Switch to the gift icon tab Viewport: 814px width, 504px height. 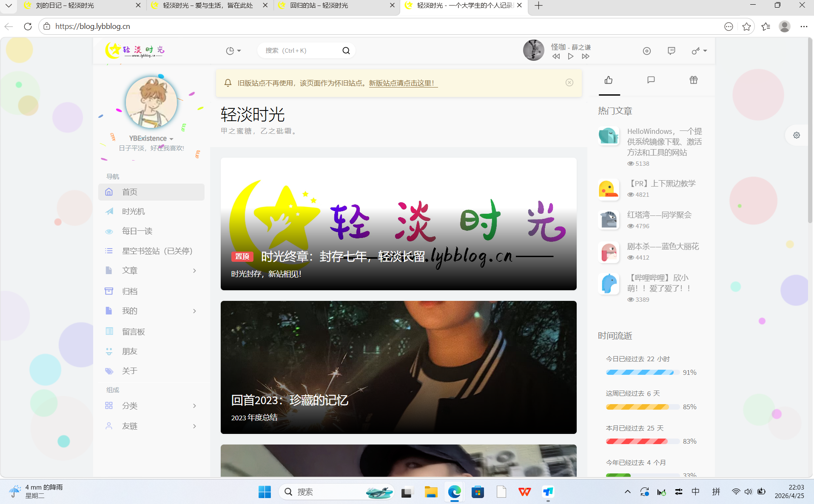pos(694,80)
